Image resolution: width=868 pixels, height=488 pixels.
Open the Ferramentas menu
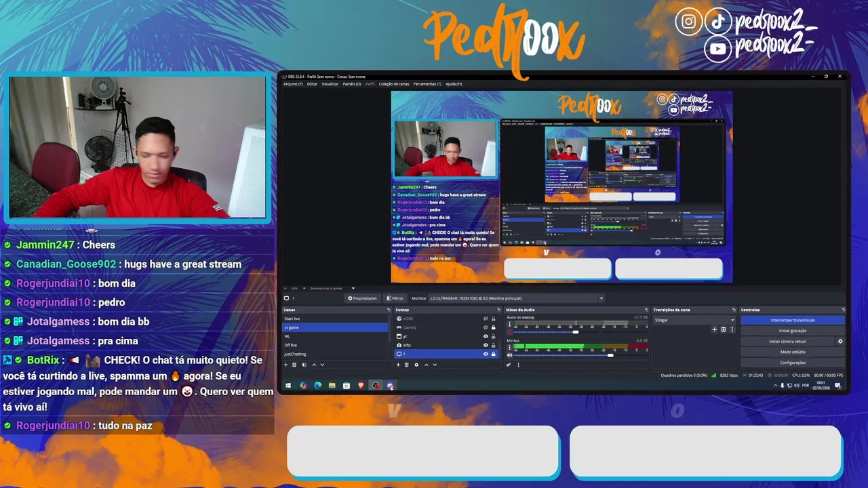(427, 84)
